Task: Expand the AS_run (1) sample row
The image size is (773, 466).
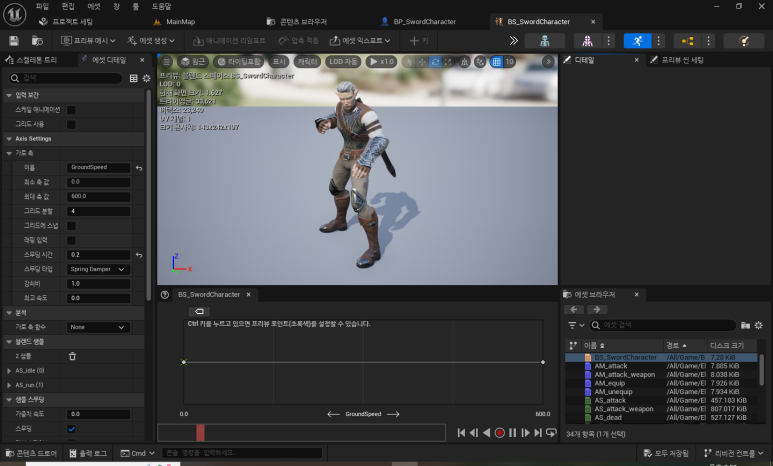Action: point(9,385)
